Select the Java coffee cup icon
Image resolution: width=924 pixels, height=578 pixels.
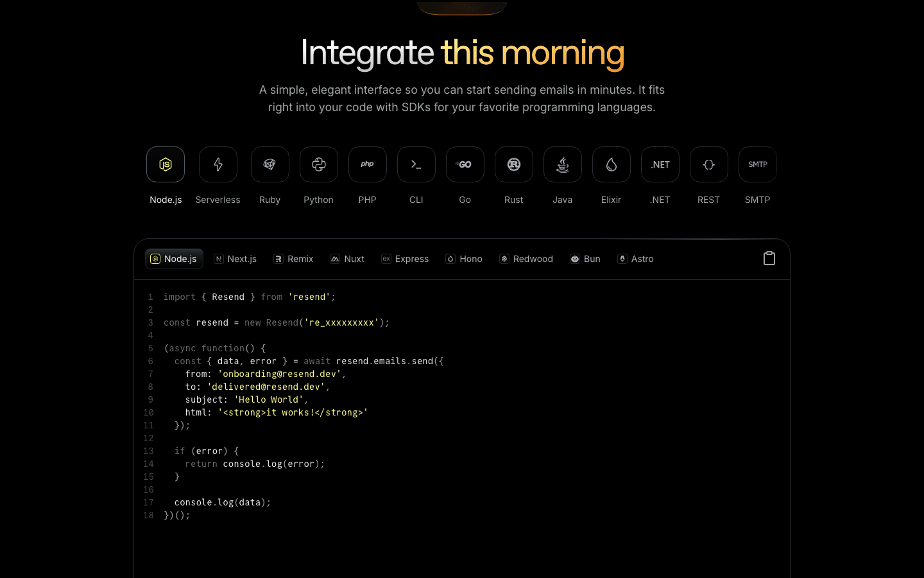[563, 164]
